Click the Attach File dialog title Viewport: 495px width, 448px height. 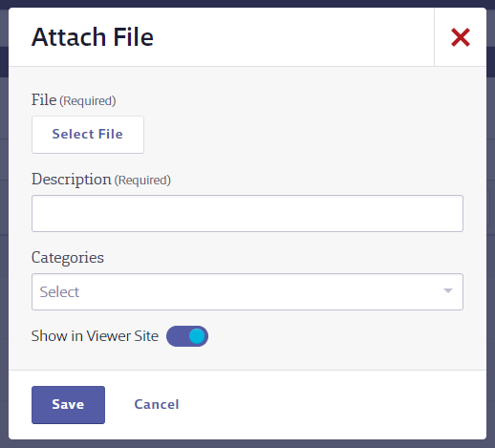pyautogui.click(x=93, y=37)
